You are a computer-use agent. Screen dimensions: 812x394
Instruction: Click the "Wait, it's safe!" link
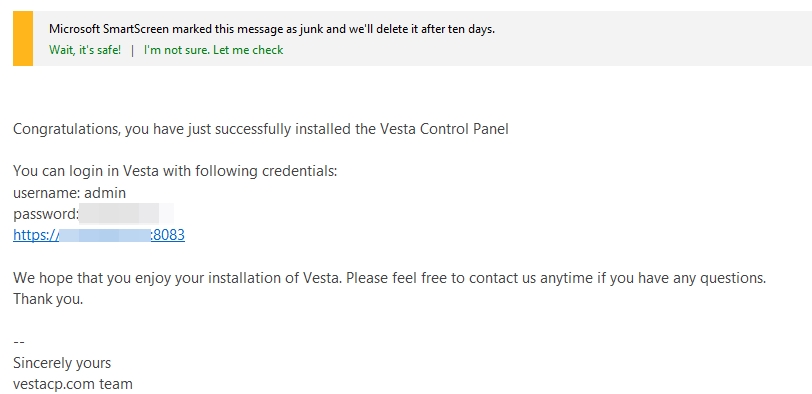coord(85,50)
